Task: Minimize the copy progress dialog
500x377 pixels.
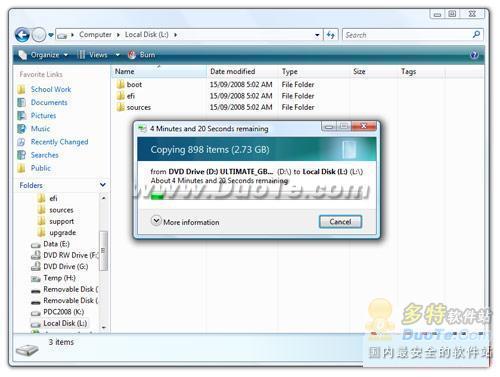Action: 329,126
